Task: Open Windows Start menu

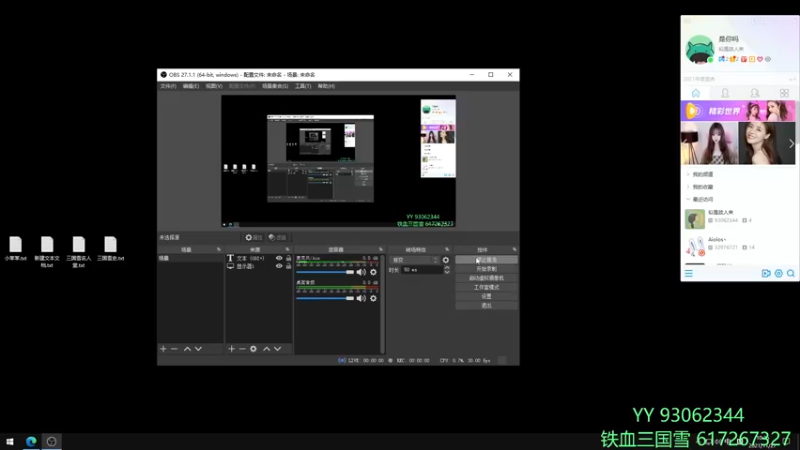Action: [10, 441]
